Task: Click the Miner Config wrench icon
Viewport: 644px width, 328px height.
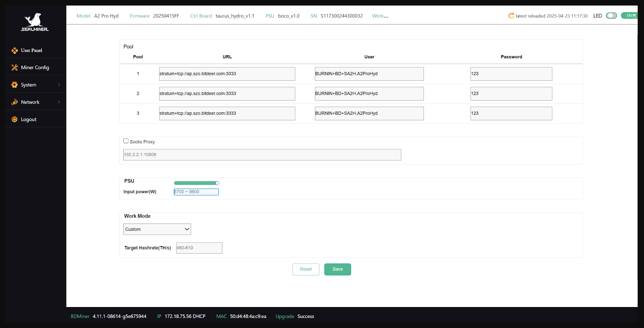Action: [15, 67]
